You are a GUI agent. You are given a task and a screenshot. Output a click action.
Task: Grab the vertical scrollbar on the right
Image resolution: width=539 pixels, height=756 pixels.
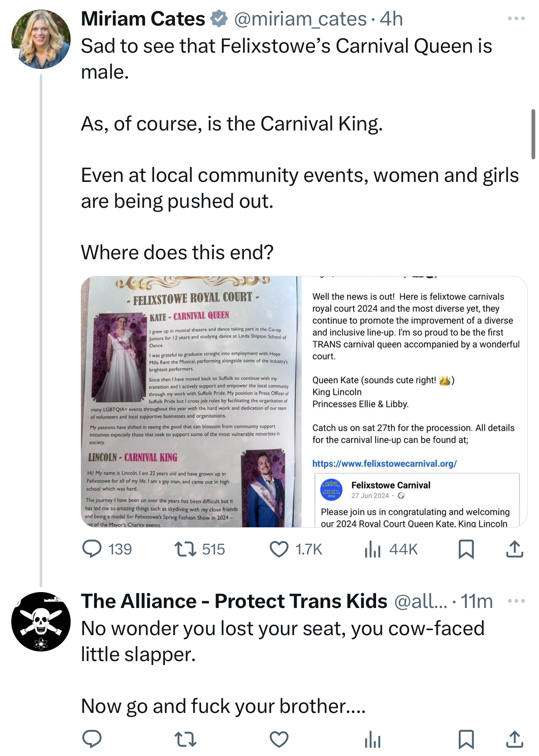pyautogui.click(x=533, y=134)
